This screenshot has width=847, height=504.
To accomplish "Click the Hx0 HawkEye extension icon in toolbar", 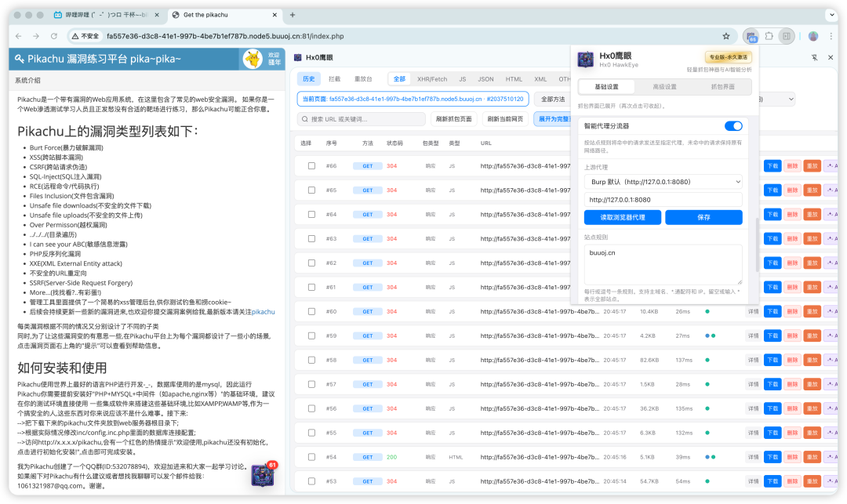I will [x=751, y=36].
